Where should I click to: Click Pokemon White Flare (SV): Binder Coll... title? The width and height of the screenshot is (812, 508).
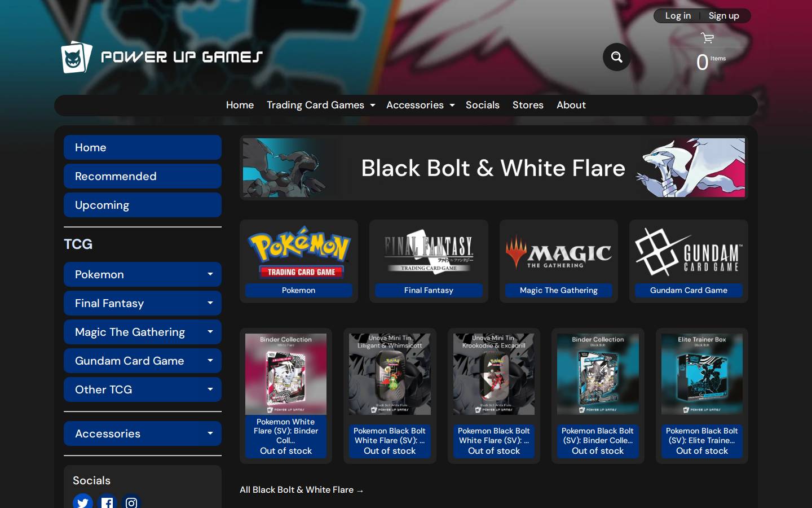(286, 431)
